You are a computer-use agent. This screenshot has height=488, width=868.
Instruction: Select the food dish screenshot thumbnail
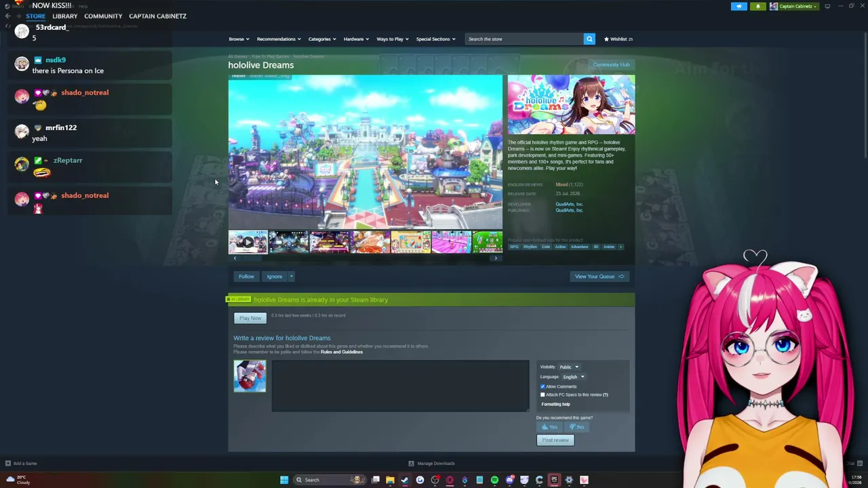[370, 242]
